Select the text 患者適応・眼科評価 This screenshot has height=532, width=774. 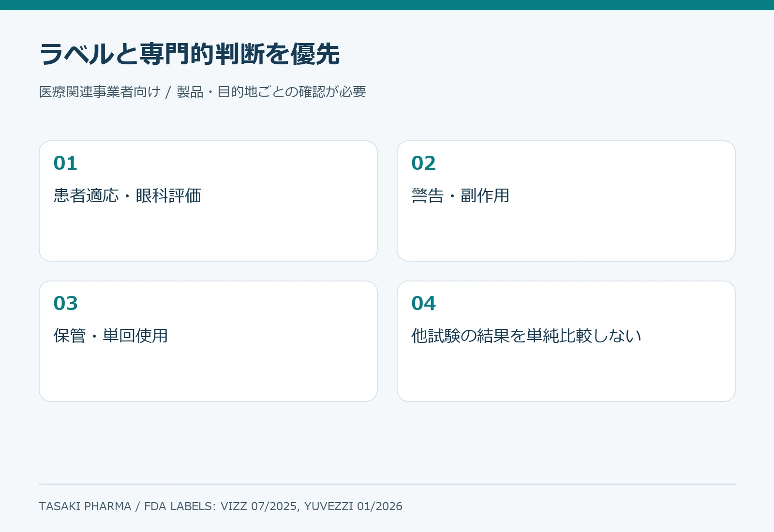pyautogui.click(x=127, y=195)
